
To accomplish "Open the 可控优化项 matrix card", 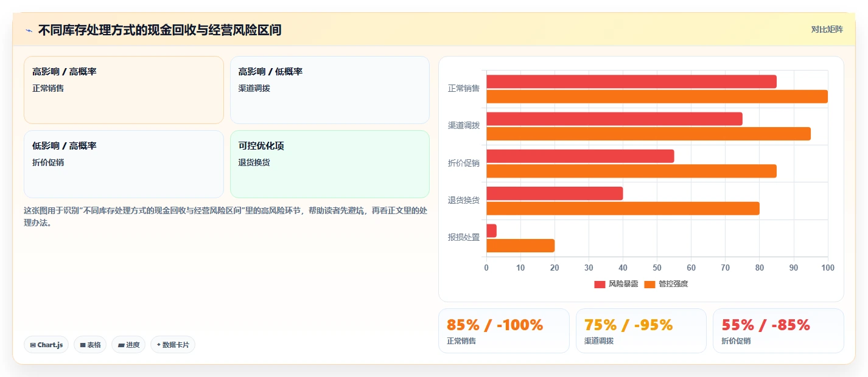I will [x=330, y=164].
